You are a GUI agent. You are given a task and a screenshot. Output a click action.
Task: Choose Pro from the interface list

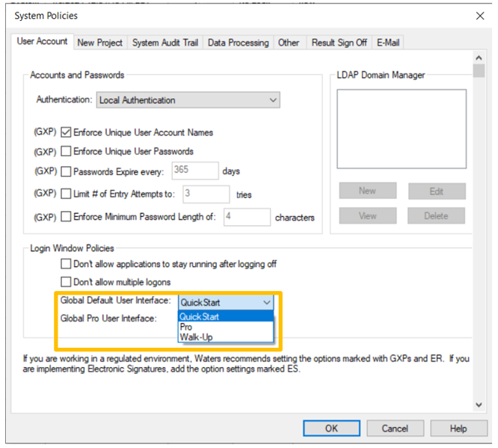(x=186, y=327)
